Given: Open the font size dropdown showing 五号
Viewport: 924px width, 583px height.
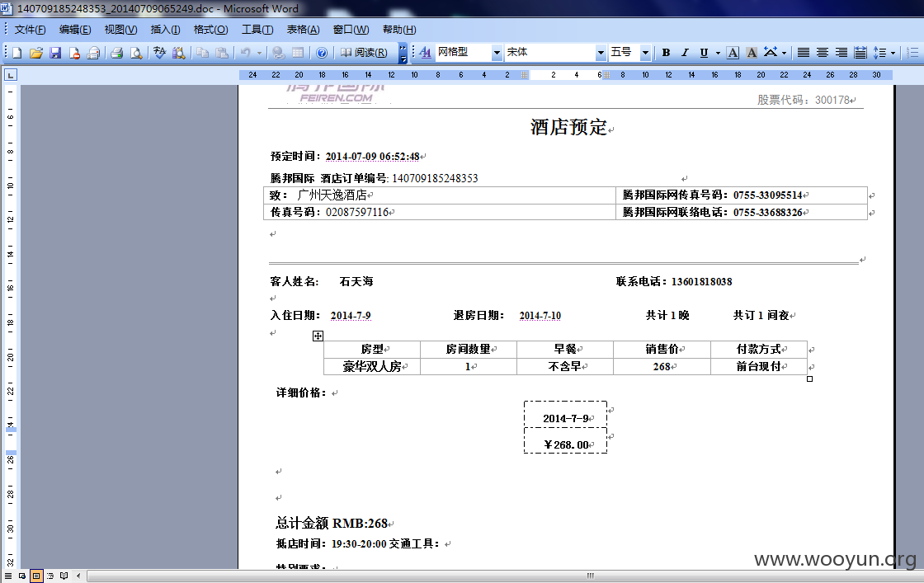Looking at the screenshot, I should pyautogui.click(x=645, y=53).
